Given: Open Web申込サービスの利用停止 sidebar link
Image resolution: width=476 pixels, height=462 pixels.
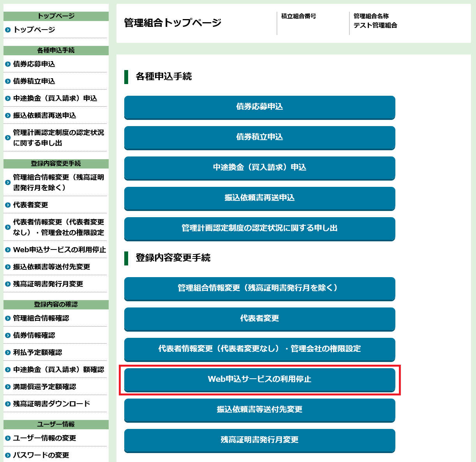Looking at the screenshot, I should pos(60,249).
